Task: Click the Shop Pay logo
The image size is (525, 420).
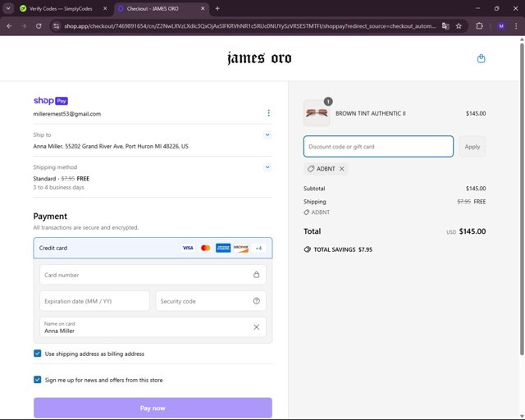Action: click(x=51, y=100)
